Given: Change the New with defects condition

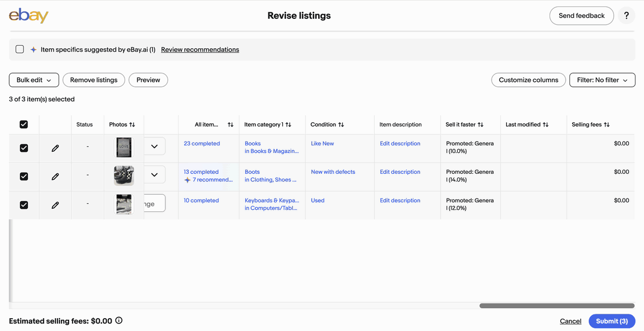Looking at the screenshot, I should pyautogui.click(x=333, y=172).
